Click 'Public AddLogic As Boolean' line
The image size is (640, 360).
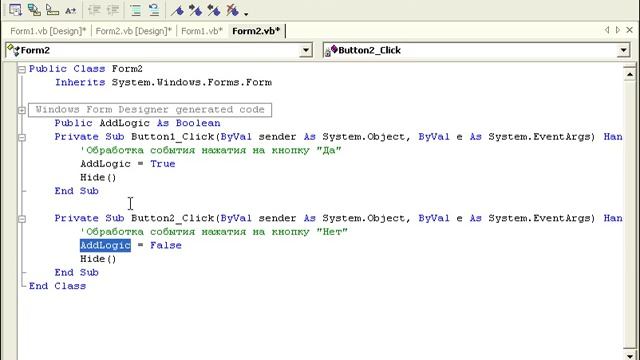pos(138,123)
